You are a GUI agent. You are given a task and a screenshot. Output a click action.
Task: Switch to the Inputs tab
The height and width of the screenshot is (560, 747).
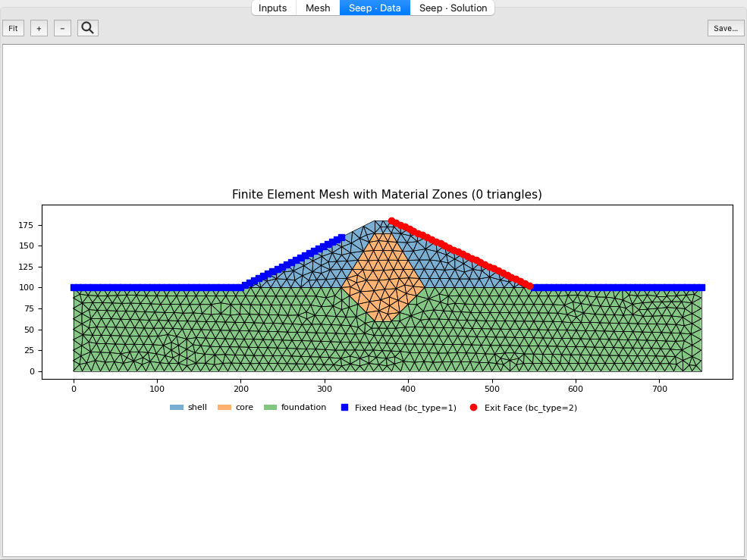pyautogui.click(x=272, y=8)
